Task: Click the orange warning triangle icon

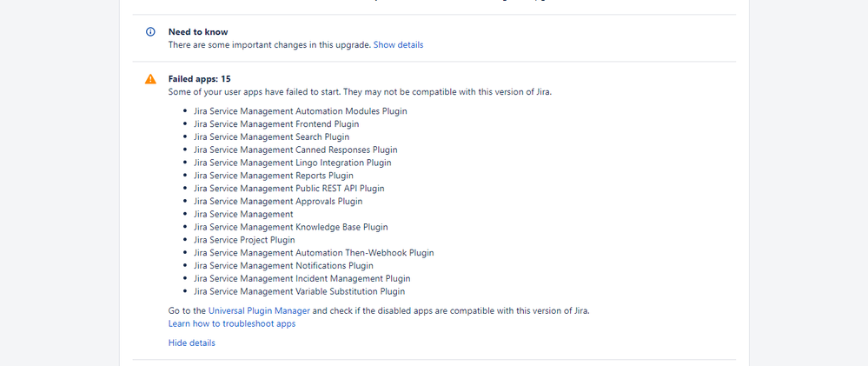Action: tap(150, 79)
